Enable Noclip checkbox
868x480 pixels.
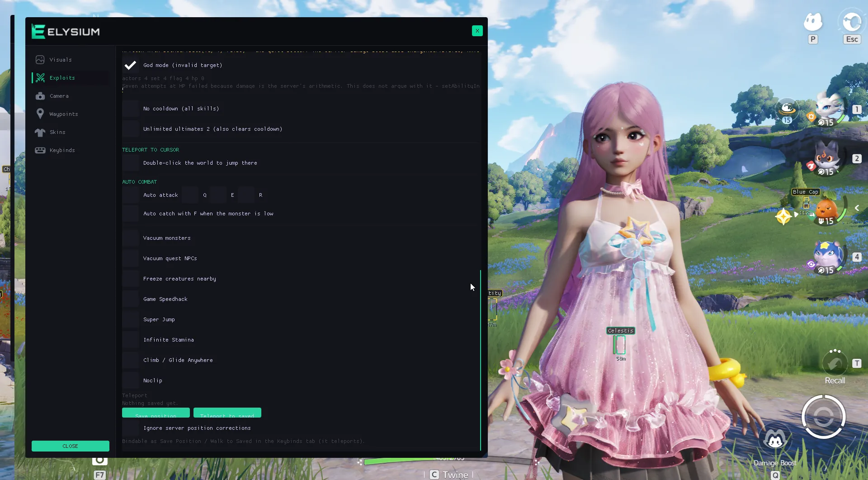pyautogui.click(x=130, y=380)
